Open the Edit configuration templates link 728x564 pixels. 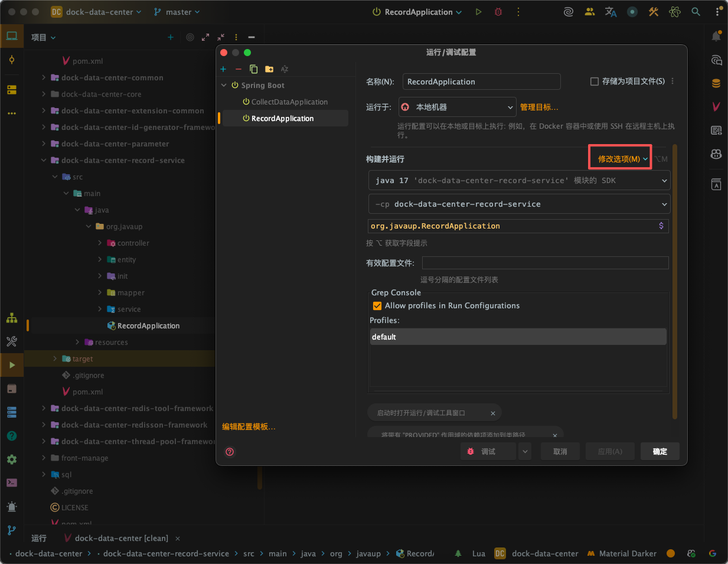[249, 426]
